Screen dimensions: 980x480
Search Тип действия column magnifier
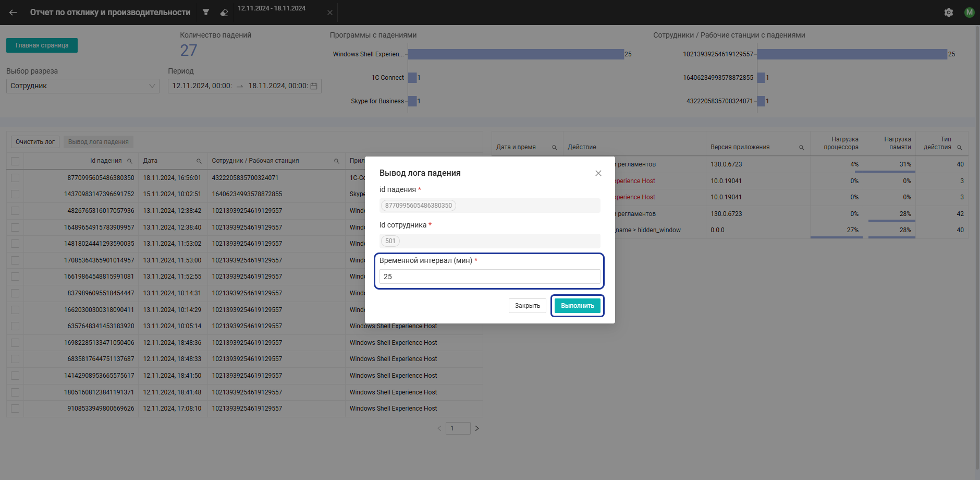tap(959, 148)
